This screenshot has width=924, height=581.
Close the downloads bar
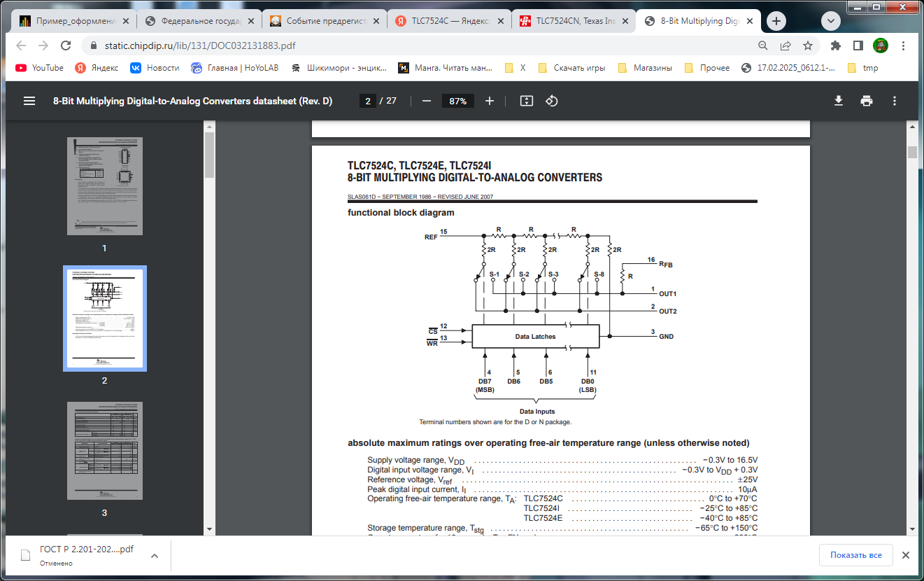(905, 555)
